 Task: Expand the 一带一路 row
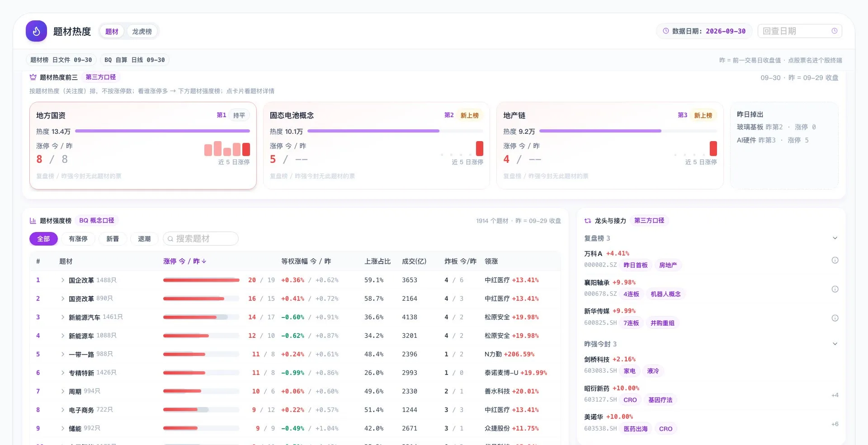click(x=63, y=355)
